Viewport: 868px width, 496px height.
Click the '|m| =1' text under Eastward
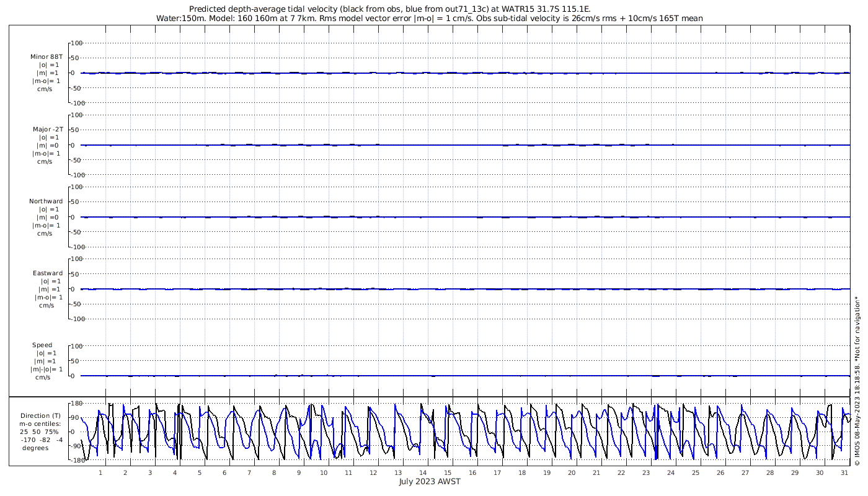pos(49,290)
